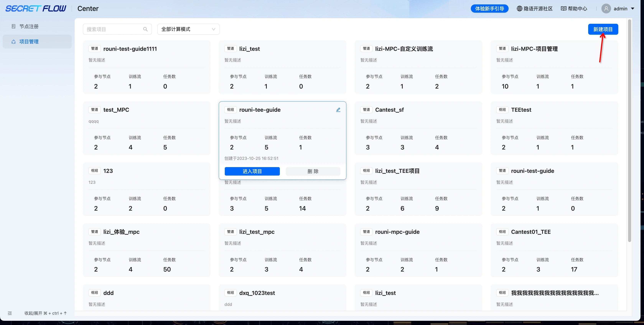This screenshot has height=325, width=644.
Task: Click the 枢纽 tag on TEEtest card
Action: tap(502, 110)
